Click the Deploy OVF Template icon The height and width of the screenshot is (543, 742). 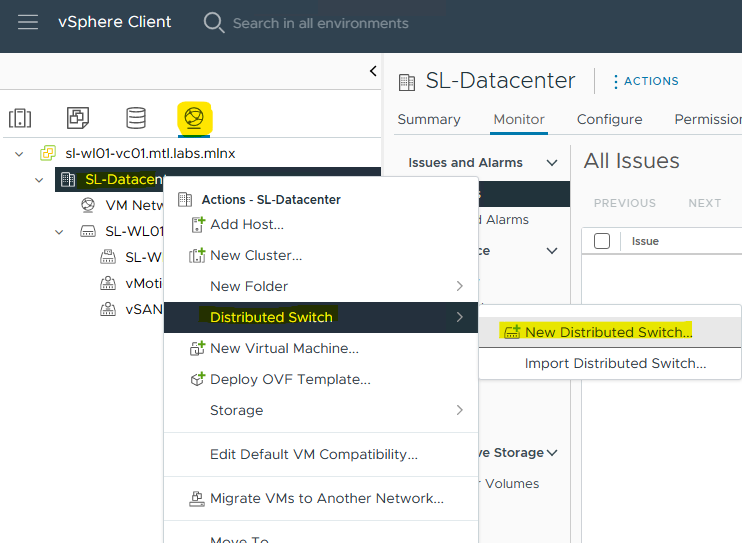pyautogui.click(x=197, y=379)
